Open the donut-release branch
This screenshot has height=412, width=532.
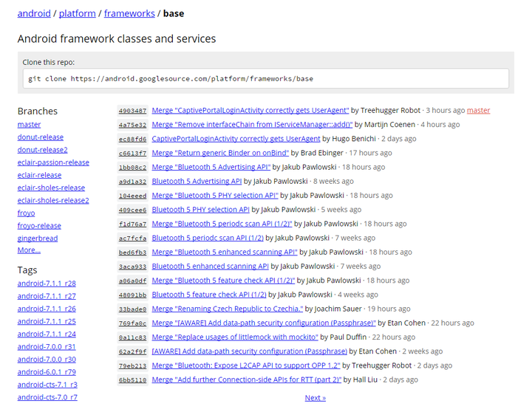click(x=41, y=137)
